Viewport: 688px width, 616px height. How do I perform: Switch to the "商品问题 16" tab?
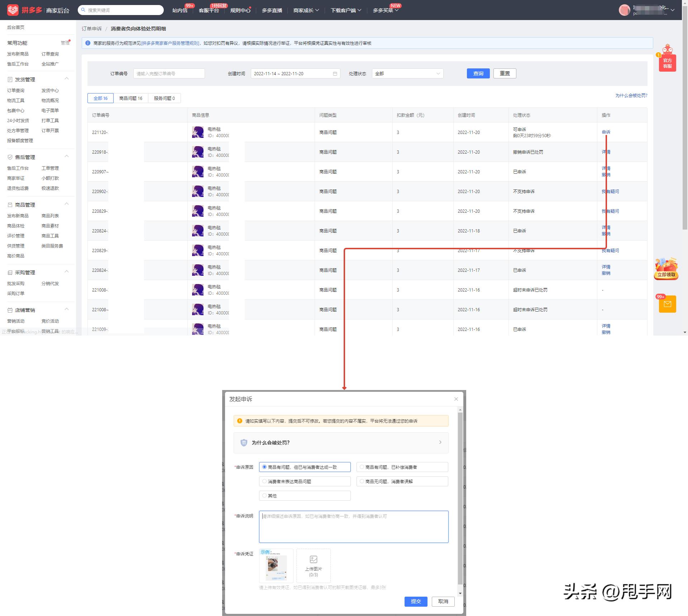coord(131,98)
